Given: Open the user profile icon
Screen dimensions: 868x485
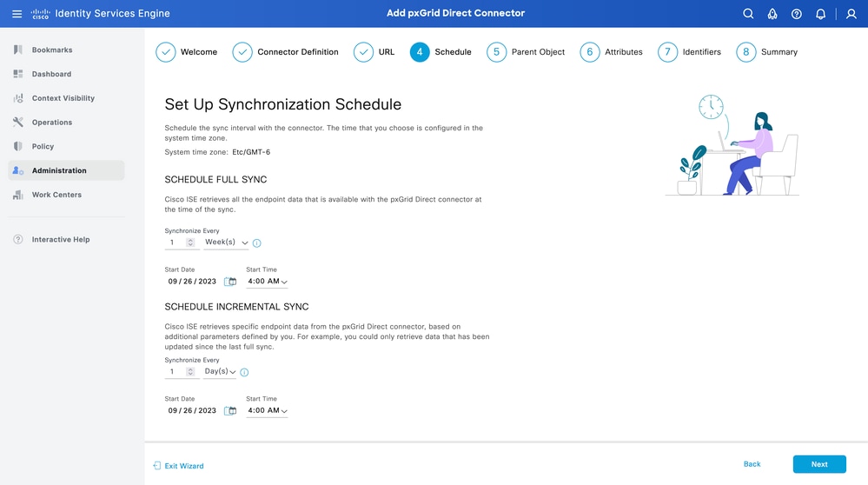Looking at the screenshot, I should coord(851,13).
